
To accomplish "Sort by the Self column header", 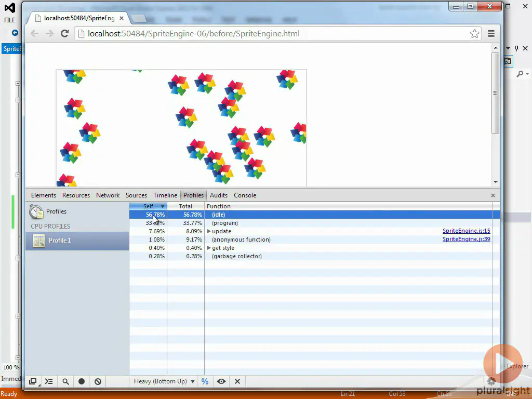I will pos(148,206).
